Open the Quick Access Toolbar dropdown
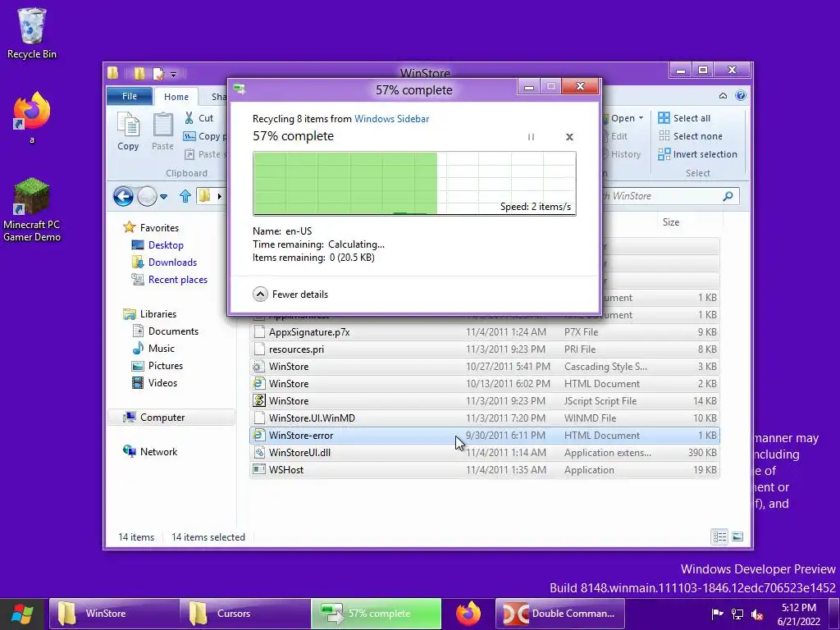This screenshot has height=630, width=840. (x=173, y=75)
